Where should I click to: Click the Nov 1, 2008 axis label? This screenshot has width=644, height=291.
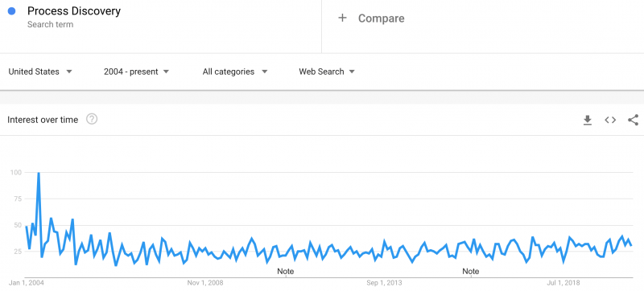point(205,283)
